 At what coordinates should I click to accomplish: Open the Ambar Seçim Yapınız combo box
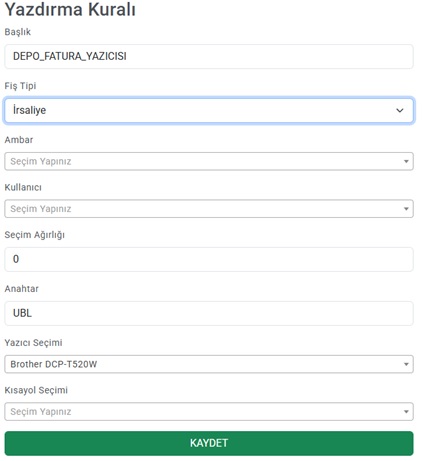209,161
